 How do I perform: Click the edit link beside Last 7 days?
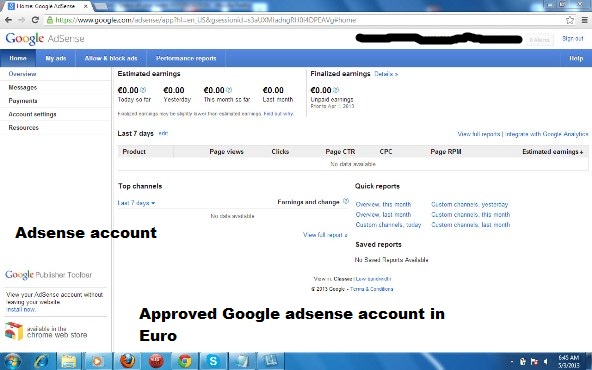[x=163, y=133]
